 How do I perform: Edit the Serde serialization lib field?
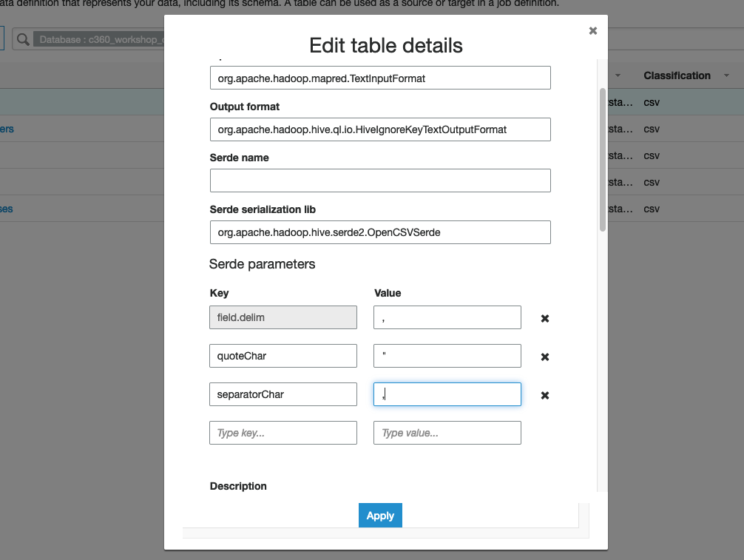380,232
